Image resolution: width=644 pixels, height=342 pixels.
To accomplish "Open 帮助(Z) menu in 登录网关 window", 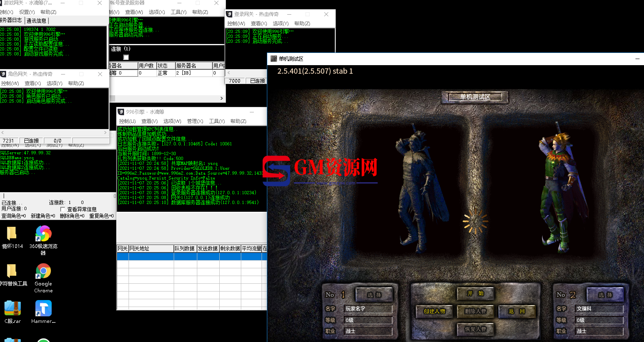I will (x=302, y=23).
